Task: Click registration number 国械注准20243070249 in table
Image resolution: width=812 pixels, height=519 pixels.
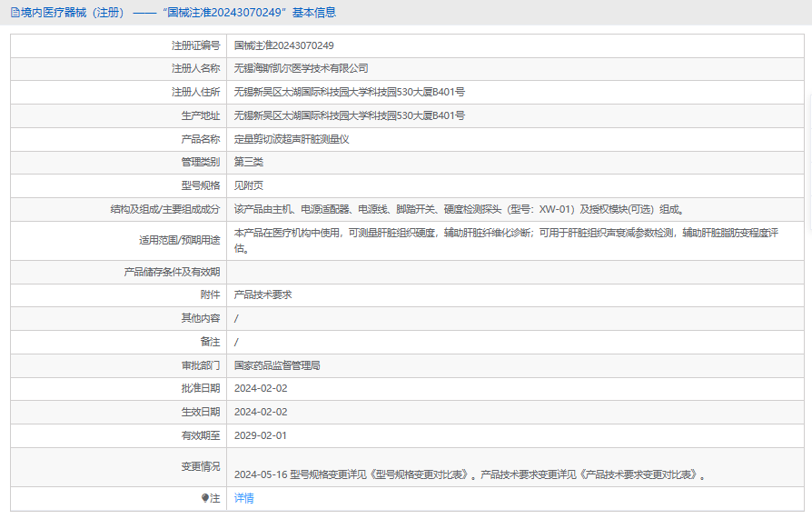Action: click(283, 45)
